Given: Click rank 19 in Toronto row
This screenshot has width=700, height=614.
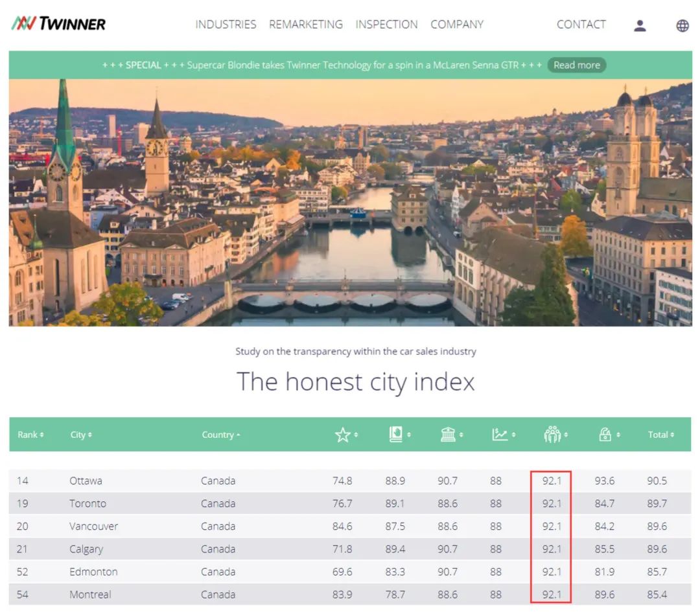Looking at the screenshot, I should coord(22,503).
